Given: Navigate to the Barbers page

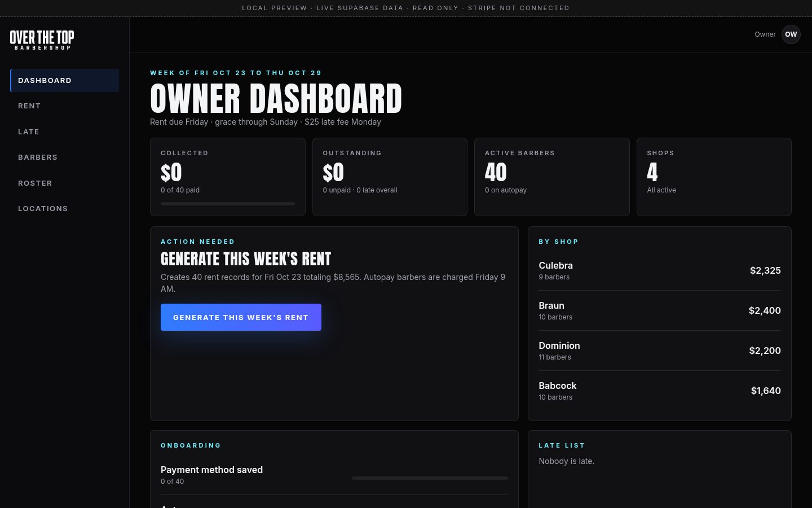Looking at the screenshot, I should tap(64, 157).
